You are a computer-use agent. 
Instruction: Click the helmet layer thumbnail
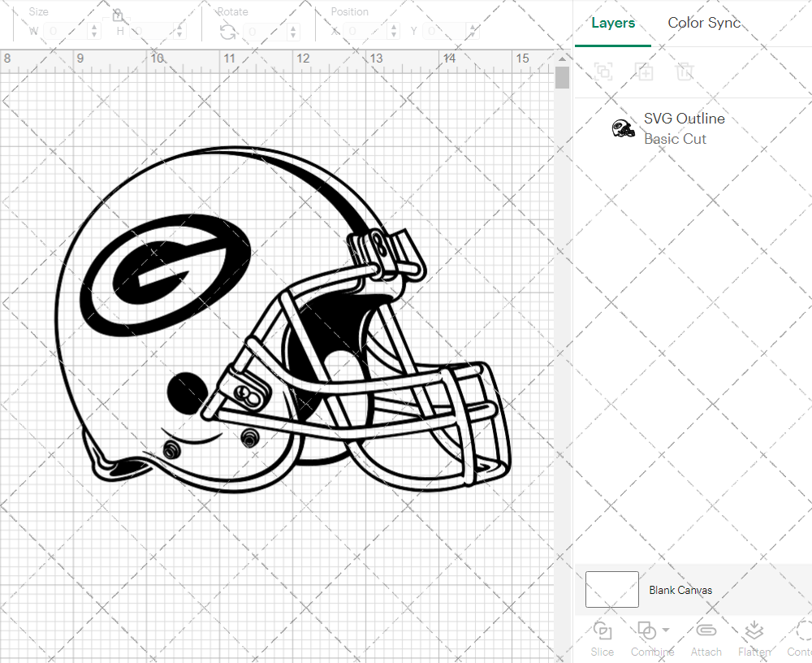click(x=624, y=128)
